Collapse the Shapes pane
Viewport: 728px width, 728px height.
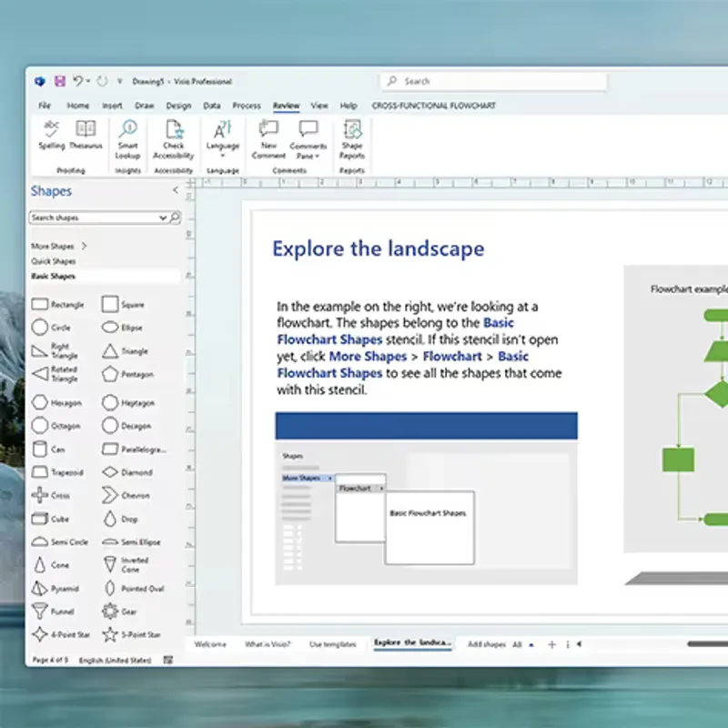(x=176, y=190)
